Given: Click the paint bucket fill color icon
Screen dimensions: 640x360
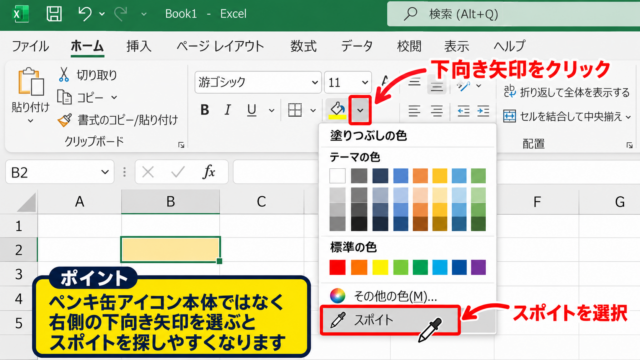Looking at the screenshot, I should (x=337, y=110).
